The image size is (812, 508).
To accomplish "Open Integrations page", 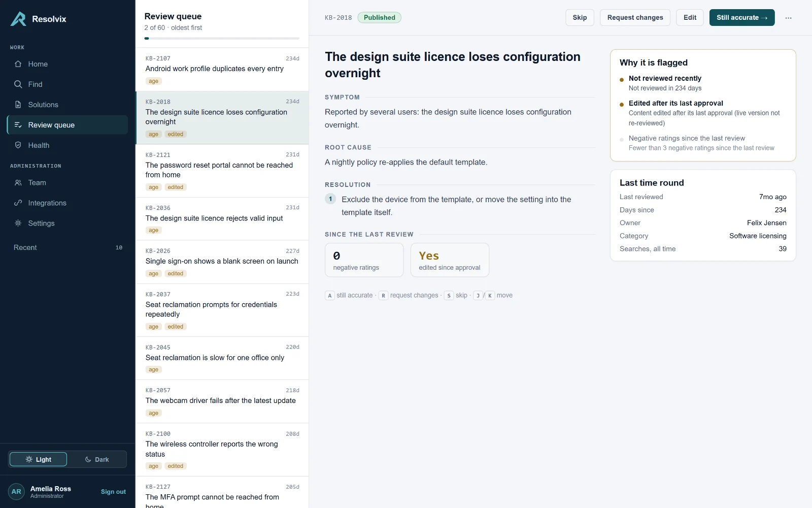I will pyautogui.click(x=67, y=203).
